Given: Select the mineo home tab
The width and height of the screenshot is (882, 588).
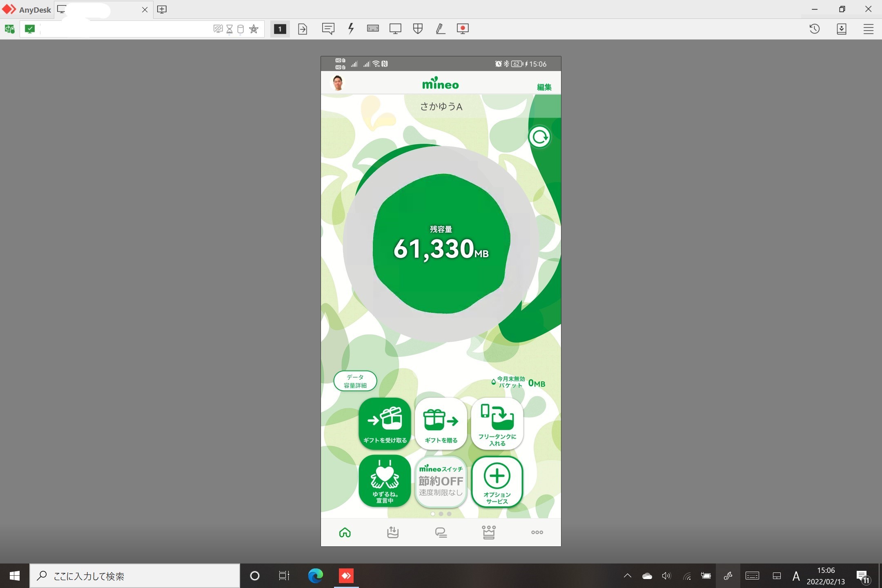Looking at the screenshot, I should (345, 532).
